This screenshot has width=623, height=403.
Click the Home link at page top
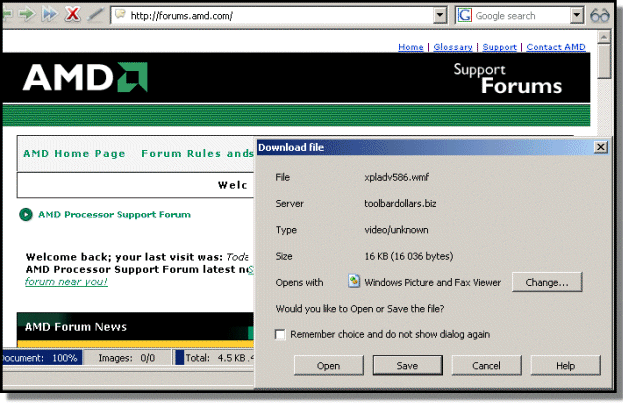tap(411, 47)
